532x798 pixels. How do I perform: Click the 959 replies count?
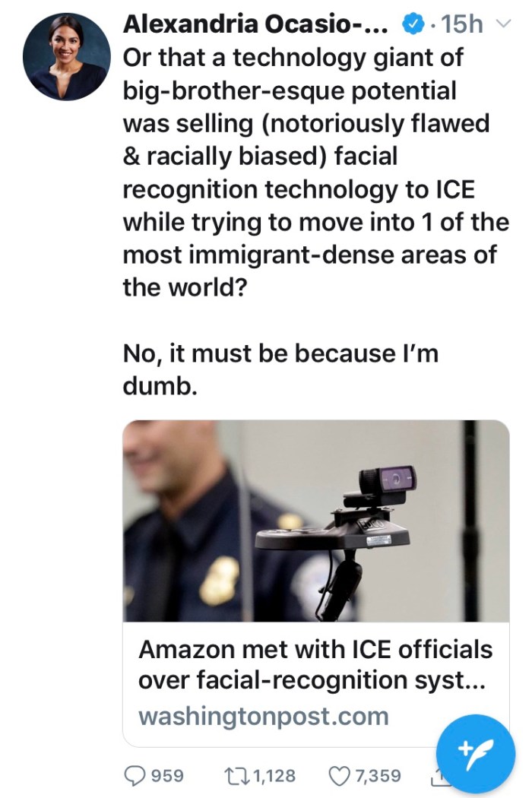[x=168, y=775]
